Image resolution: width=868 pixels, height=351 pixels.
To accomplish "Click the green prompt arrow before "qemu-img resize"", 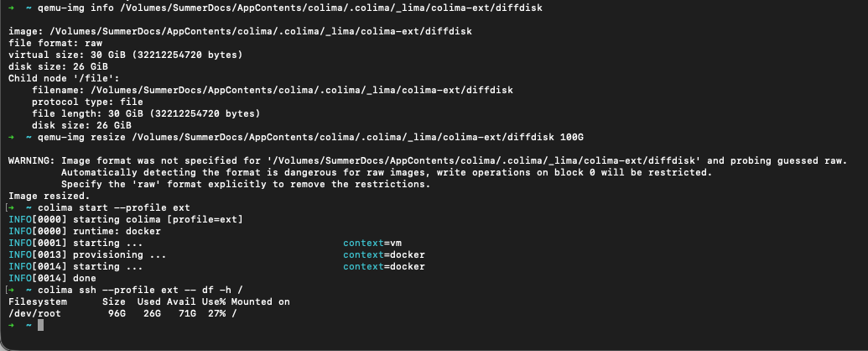I will pyautogui.click(x=11, y=136).
